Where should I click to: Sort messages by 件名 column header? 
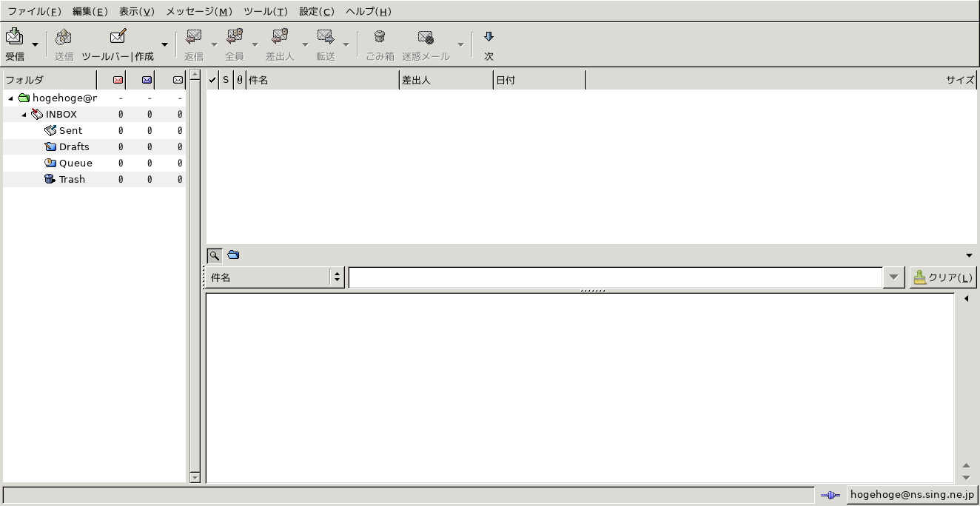click(x=323, y=80)
